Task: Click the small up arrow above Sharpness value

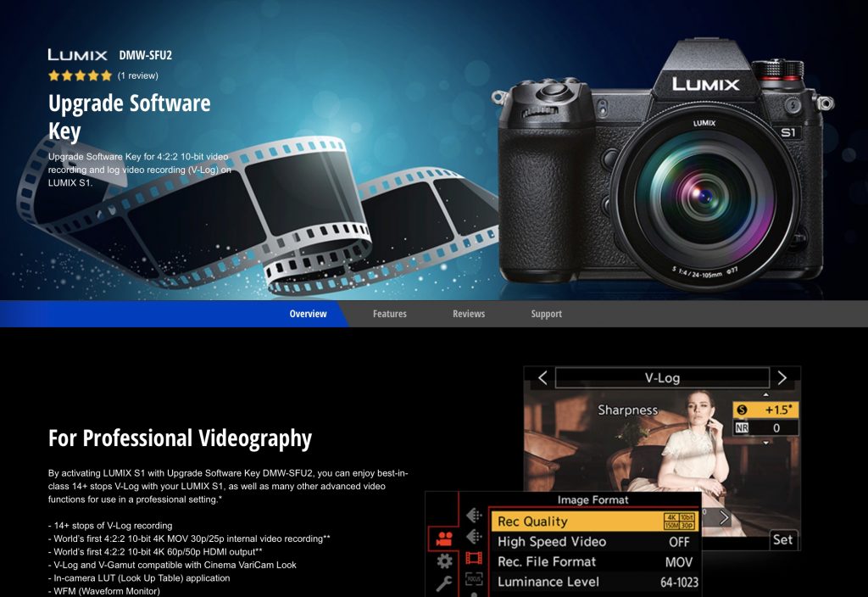Action: pyautogui.click(x=765, y=395)
